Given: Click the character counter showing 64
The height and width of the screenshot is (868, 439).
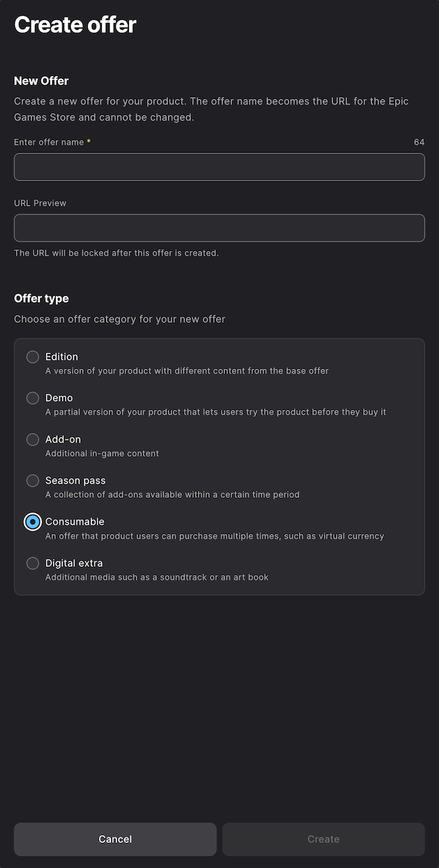Looking at the screenshot, I should [x=418, y=142].
